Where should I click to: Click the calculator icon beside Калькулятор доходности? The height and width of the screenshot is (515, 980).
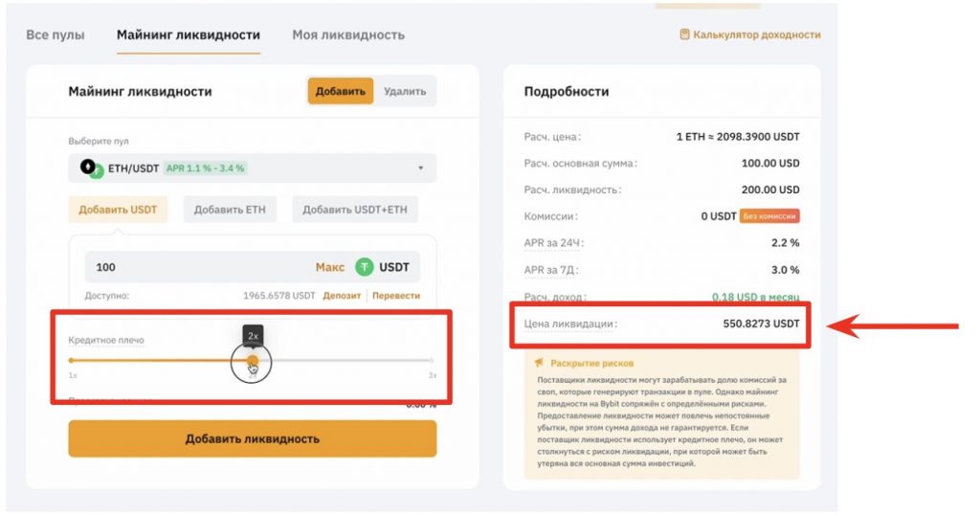684,34
